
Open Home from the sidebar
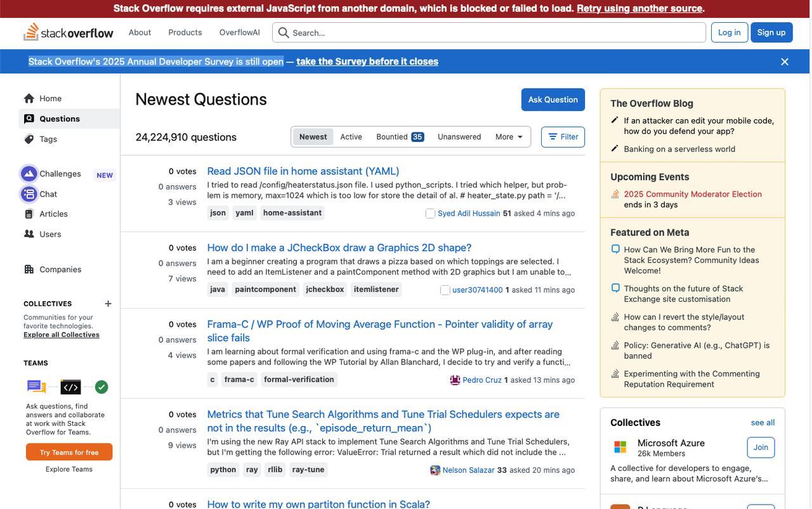click(69, 98)
